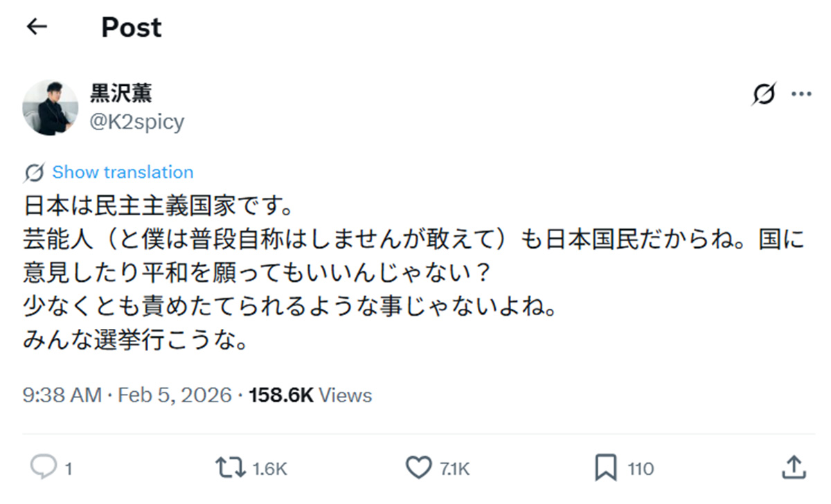Image resolution: width=831 pixels, height=504 pixels.
Task: Click the 1.6K repost count
Action: tap(270, 469)
